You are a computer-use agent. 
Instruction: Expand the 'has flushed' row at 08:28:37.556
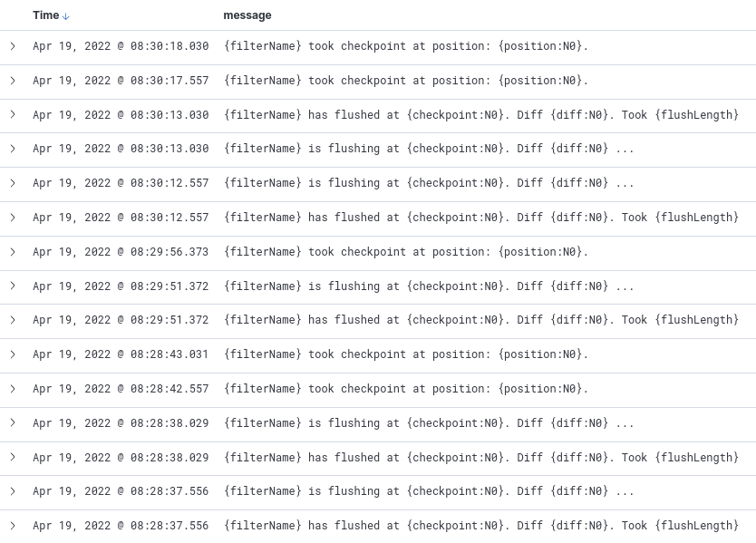point(13,526)
